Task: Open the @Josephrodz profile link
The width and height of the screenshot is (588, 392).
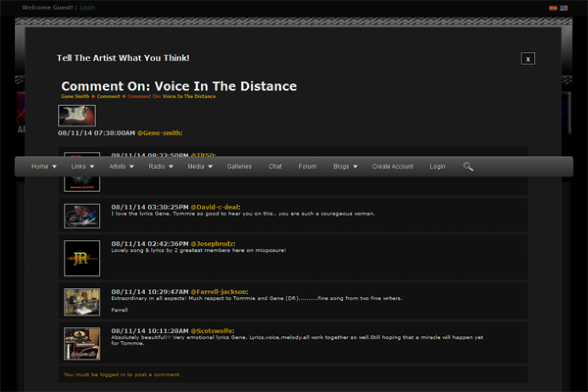Action: (x=212, y=244)
